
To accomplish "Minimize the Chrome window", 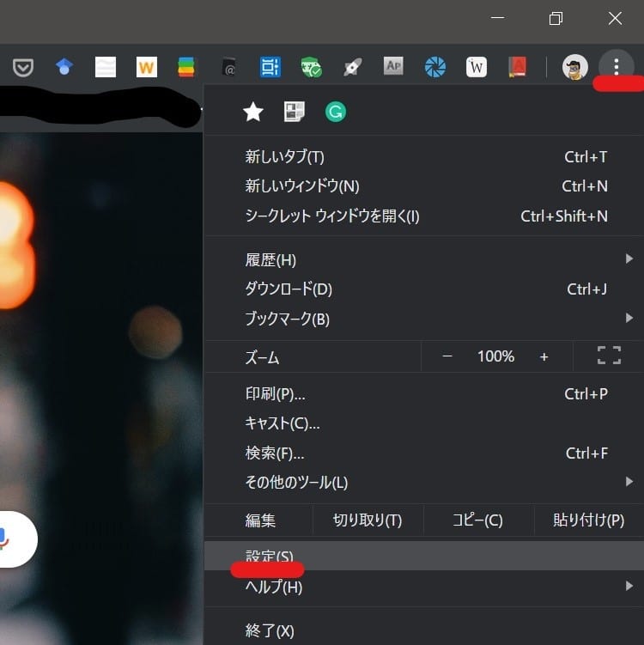I will pos(498,18).
